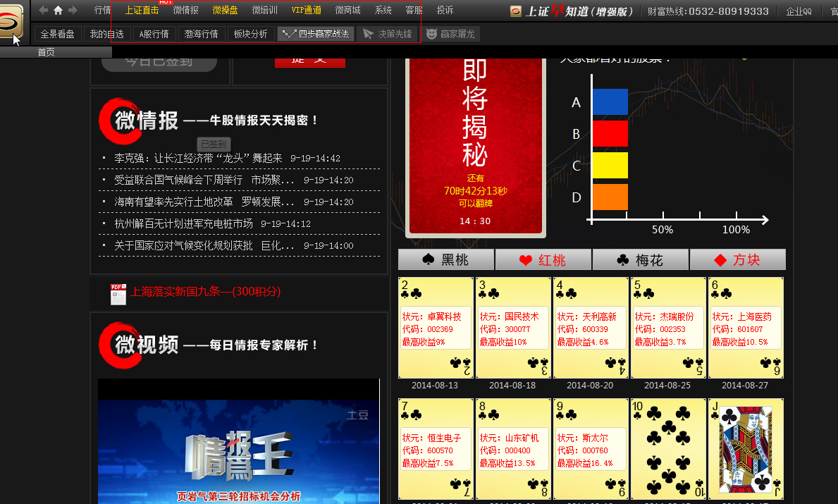838x504 pixels.
Task: Click the Jack of clubs card
Action: (x=746, y=449)
